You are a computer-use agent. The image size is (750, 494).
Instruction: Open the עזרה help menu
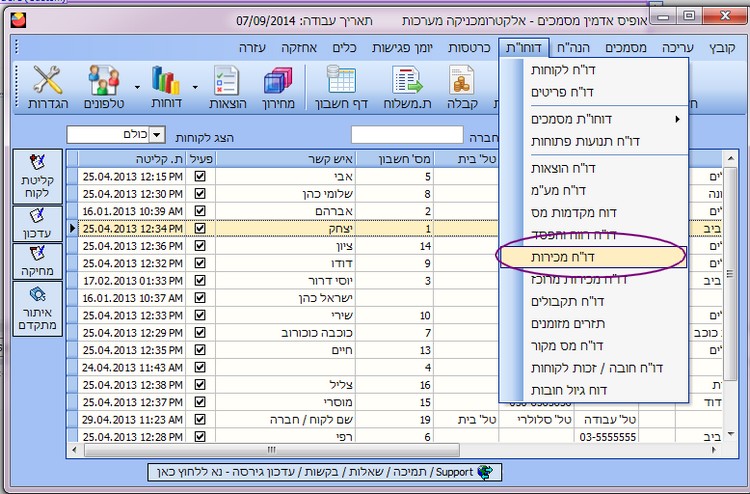[x=253, y=48]
